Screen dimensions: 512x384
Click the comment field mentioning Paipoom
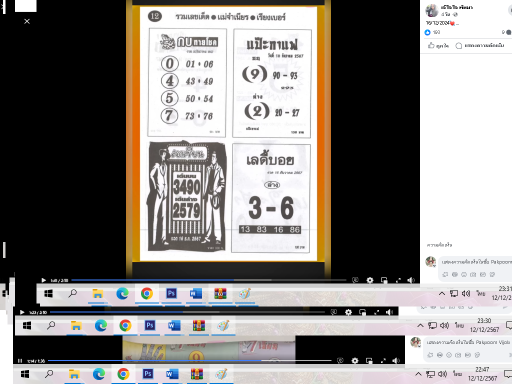(x=476, y=262)
